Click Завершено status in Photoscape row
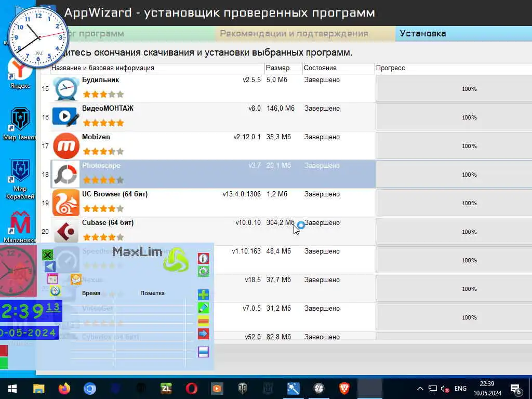 point(322,166)
